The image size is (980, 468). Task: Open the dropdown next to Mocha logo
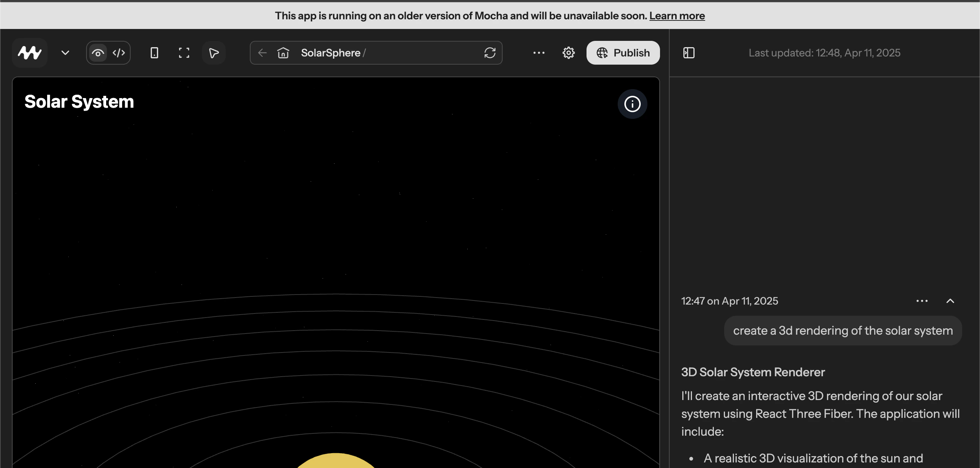click(x=65, y=52)
